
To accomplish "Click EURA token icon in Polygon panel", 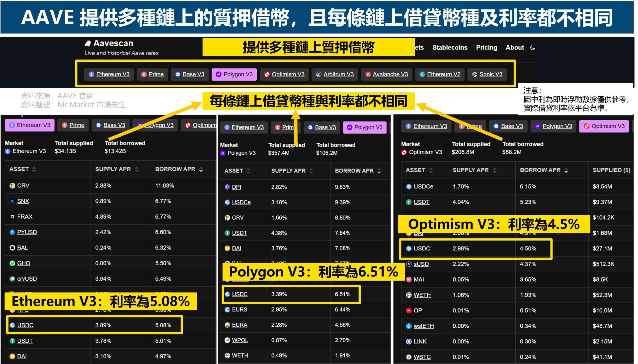I will 227,325.
